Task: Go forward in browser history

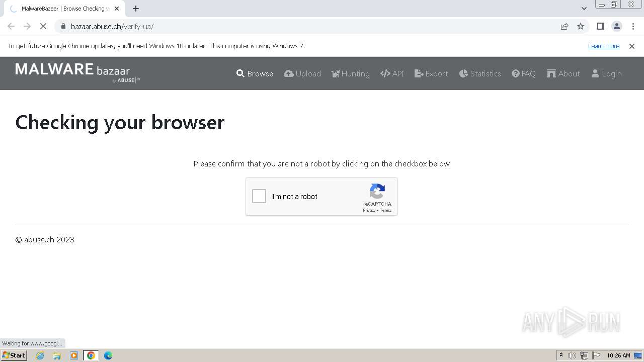Action: point(27,26)
